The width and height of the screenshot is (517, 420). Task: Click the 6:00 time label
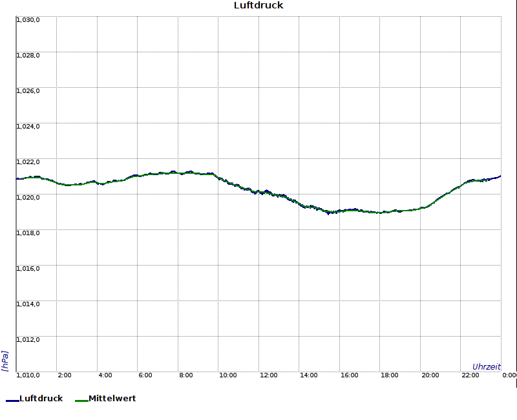tap(145, 375)
